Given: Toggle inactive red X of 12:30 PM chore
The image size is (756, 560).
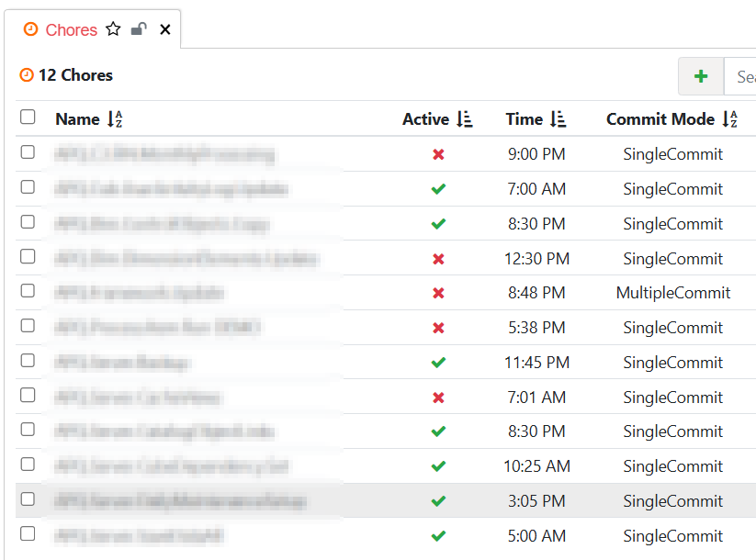Looking at the screenshot, I should pyautogui.click(x=438, y=259).
